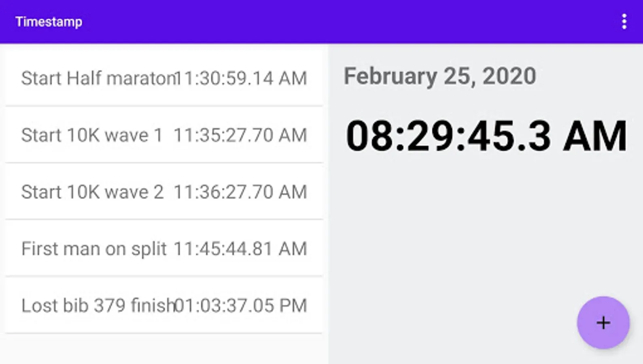The width and height of the screenshot is (643, 364).
Task: Click the 11:30:59.14 AM timestamp
Action: [x=241, y=78]
